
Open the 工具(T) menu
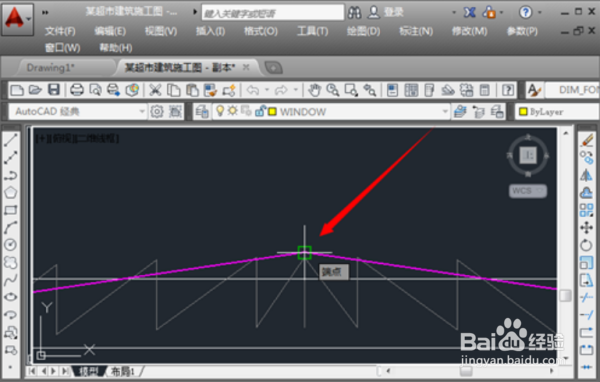(313, 31)
